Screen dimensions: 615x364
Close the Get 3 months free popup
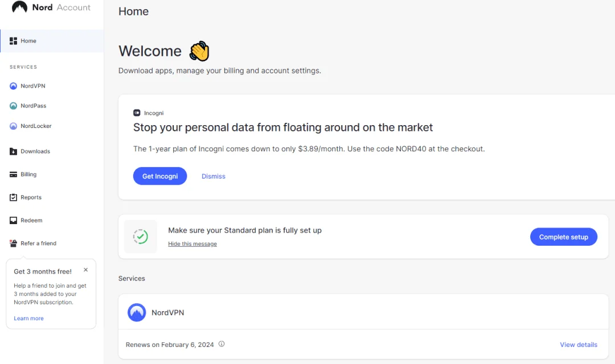point(85,270)
